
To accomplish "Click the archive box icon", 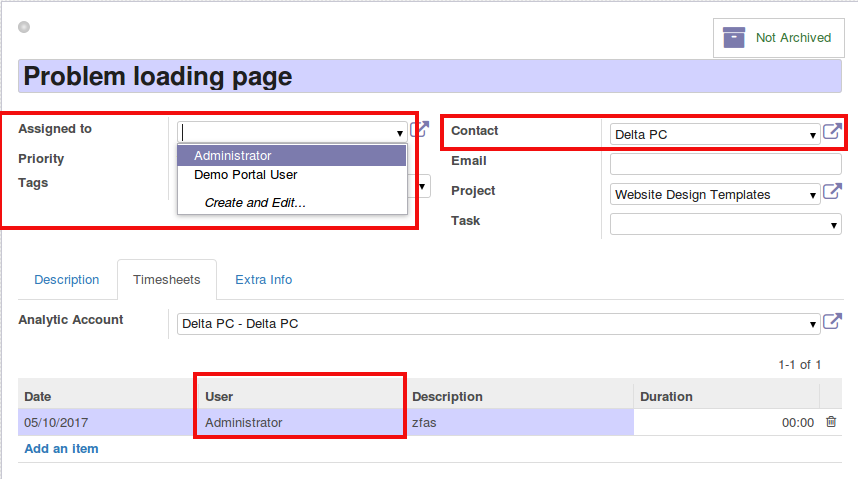I will [x=734, y=38].
